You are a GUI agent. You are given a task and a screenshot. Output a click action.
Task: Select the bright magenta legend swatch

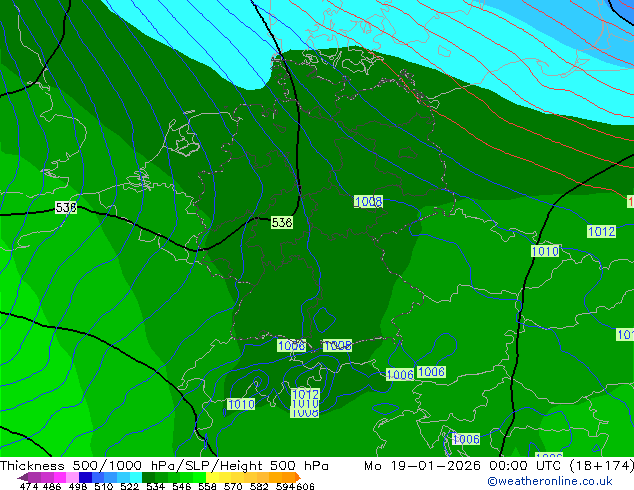[60, 477]
